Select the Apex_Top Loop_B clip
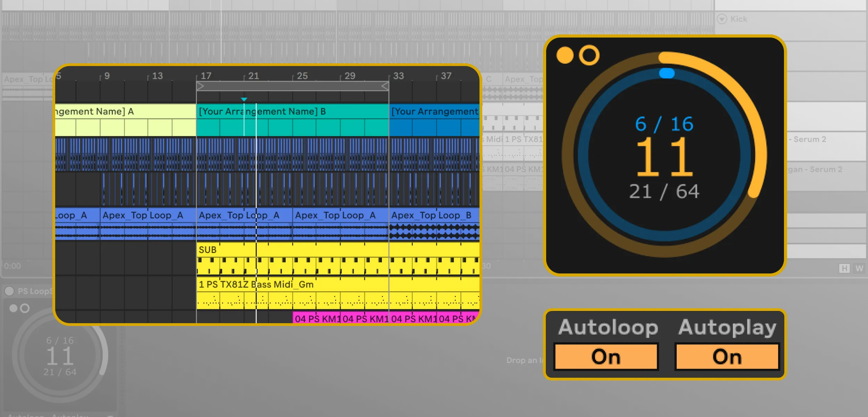Viewport: 868px width, 417px height. coord(431,215)
